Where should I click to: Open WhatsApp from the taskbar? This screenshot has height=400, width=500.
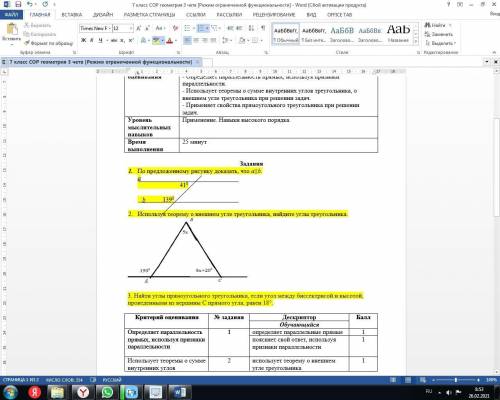(x=107, y=392)
